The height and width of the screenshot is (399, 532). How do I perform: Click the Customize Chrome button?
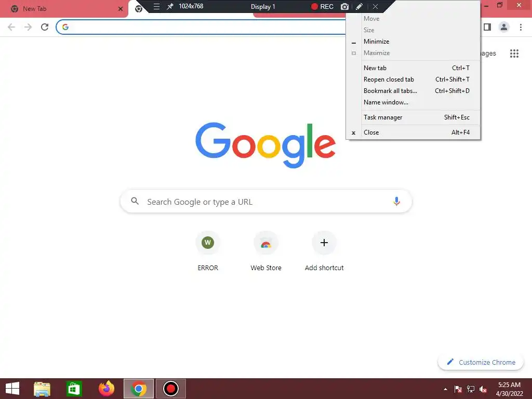pos(481,362)
